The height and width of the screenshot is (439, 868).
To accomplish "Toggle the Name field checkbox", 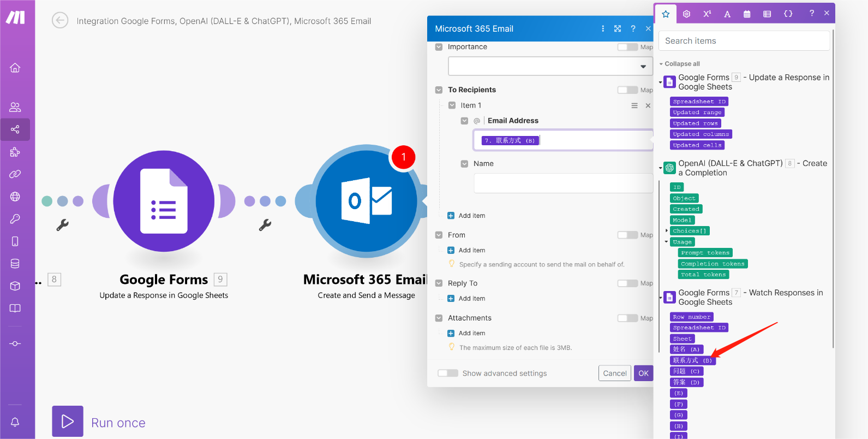I will pos(464,164).
